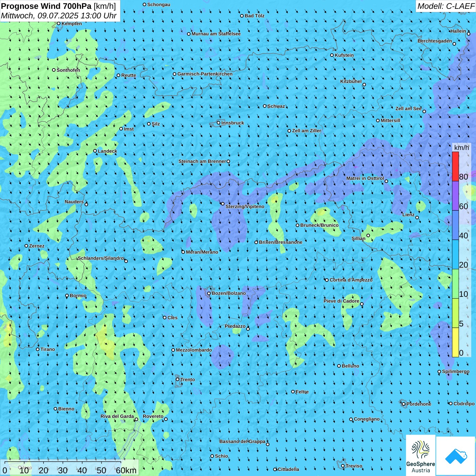Click the 'Bruneck/Brunico' label
The height and width of the screenshot is (476, 476).
320,225
